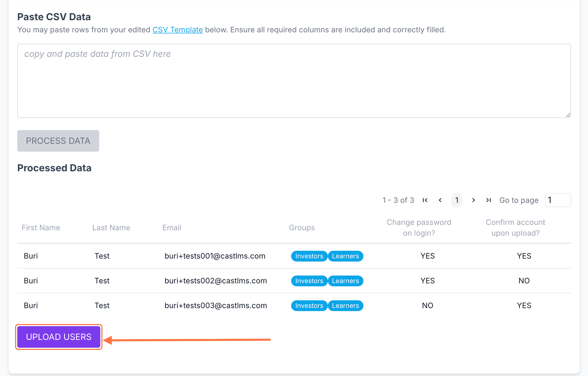Screen dimensions: 588x376
Task: Open the CSV Template link
Action: tap(177, 30)
